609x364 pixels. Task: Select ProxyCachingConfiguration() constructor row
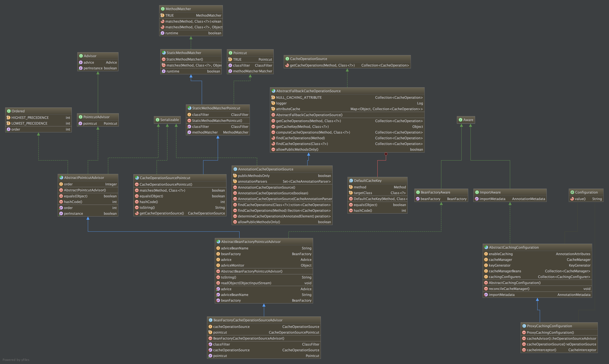click(559, 333)
